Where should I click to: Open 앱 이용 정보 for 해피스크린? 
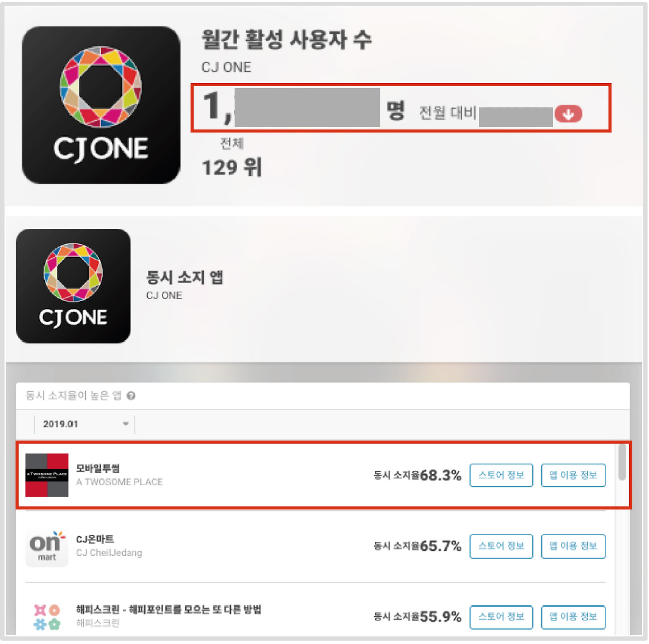pos(573,617)
